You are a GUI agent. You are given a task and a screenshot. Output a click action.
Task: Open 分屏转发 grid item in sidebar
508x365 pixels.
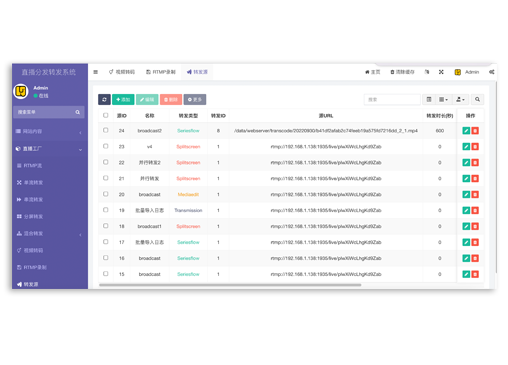point(49,217)
